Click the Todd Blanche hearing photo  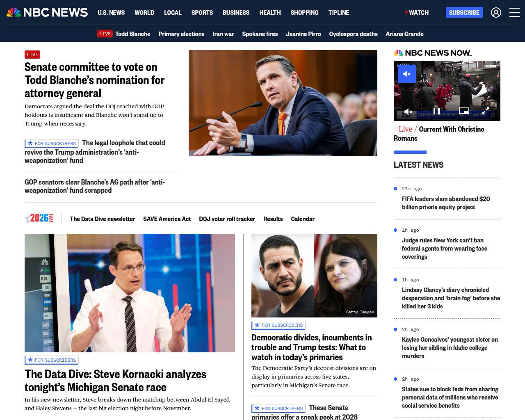283,103
